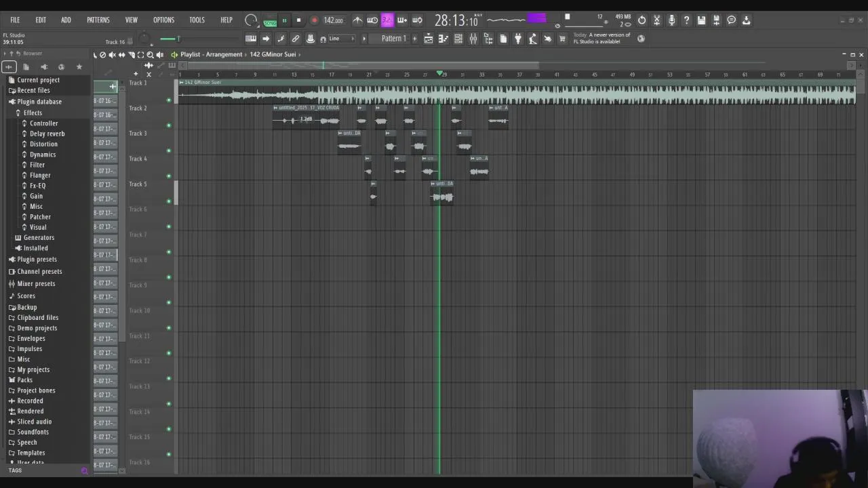
Task: Click the FL Studio update notification text
Action: (x=601, y=38)
